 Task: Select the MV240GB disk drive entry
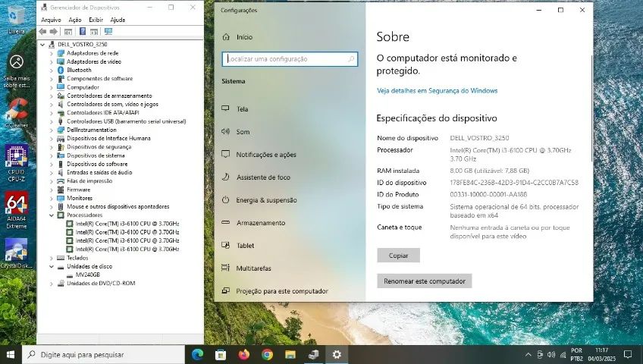click(87, 275)
